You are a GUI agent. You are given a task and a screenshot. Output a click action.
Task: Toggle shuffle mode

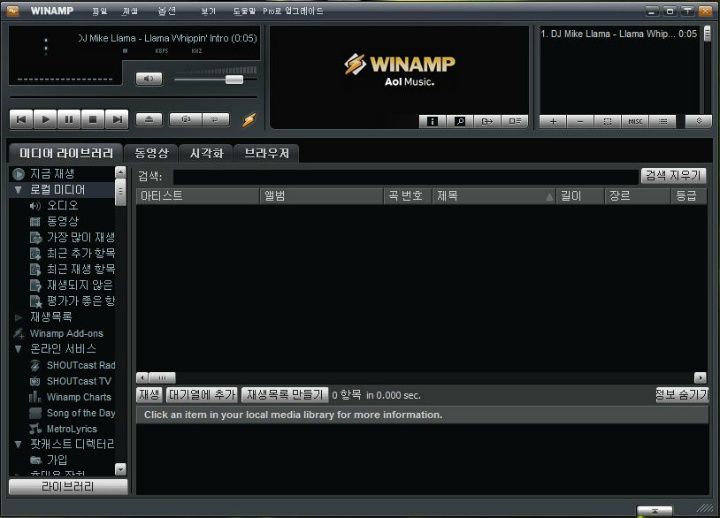(186, 119)
